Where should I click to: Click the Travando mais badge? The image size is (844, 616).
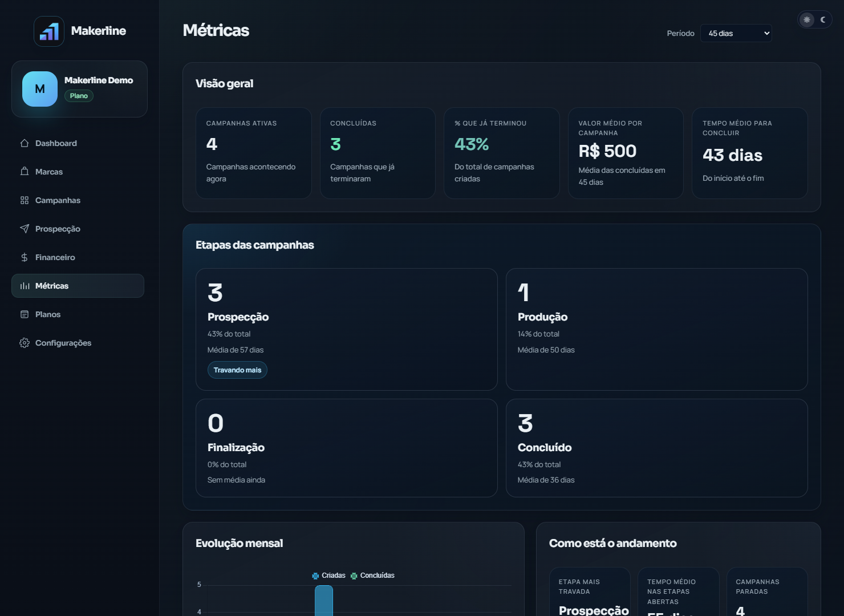(x=237, y=370)
